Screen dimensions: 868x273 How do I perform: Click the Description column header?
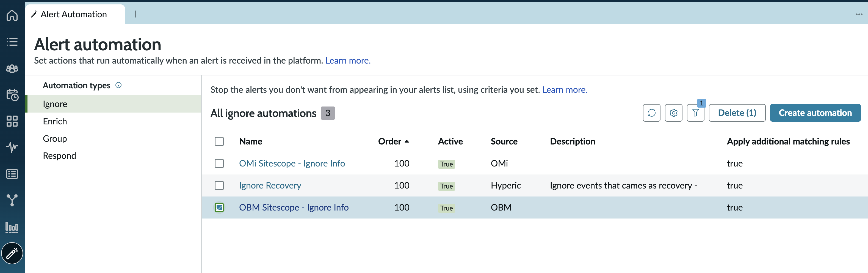(x=573, y=141)
